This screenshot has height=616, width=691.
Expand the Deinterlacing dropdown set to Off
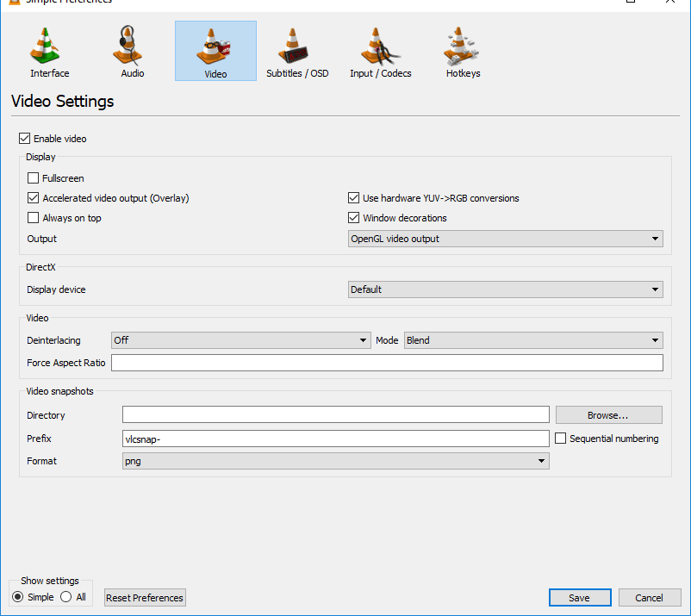[240, 340]
